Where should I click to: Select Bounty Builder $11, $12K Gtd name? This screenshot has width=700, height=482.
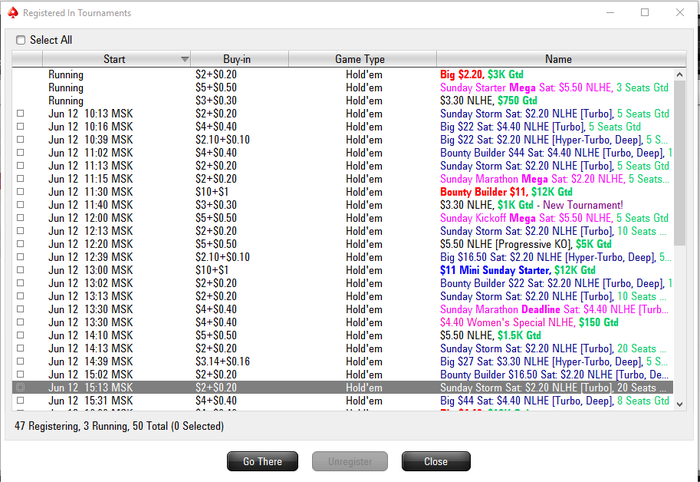[506, 192]
